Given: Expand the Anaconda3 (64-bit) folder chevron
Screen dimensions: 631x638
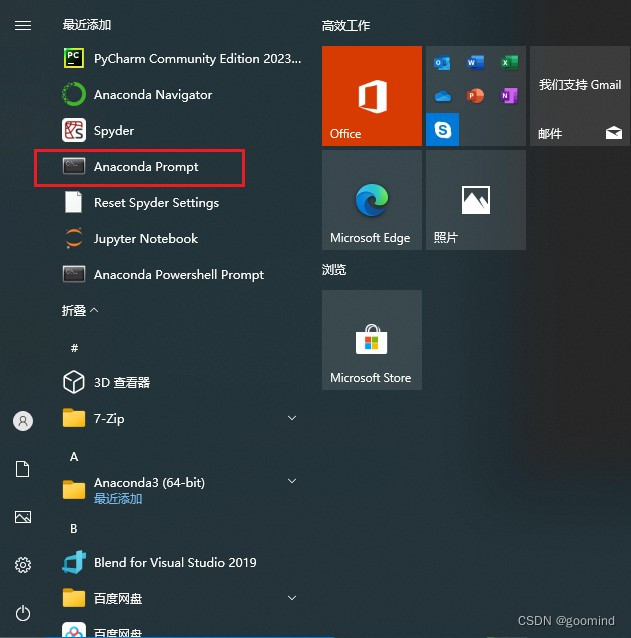Looking at the screenshot, I should [x=292, y=481].
